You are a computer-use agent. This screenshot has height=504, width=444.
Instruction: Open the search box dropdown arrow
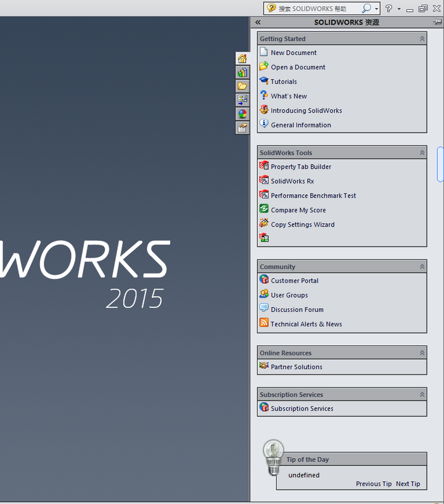point(376,9)
